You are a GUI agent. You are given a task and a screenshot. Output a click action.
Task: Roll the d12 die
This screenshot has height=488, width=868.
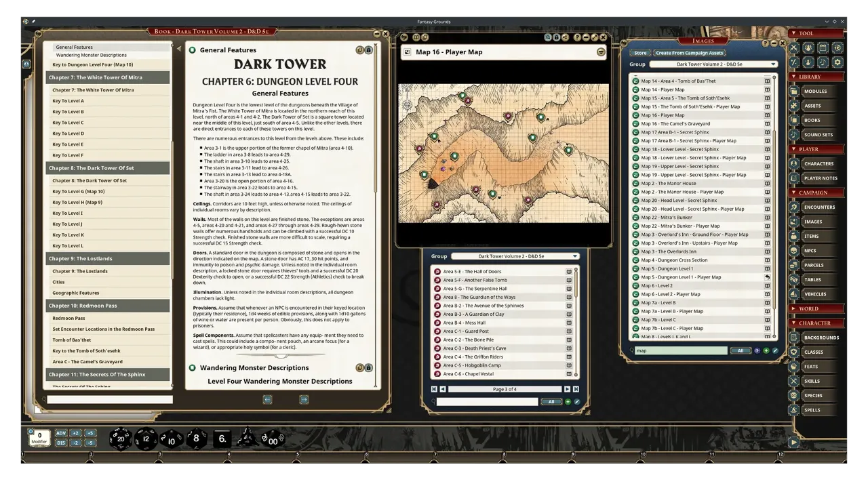[146, 439]
